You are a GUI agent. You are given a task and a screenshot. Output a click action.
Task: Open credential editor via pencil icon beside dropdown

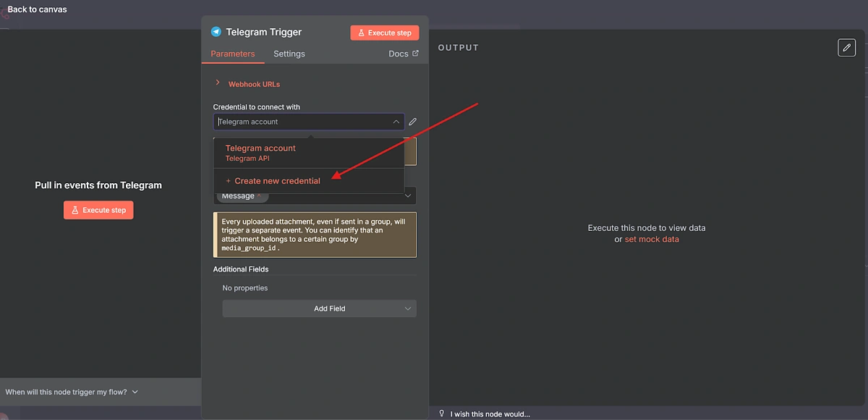click(412, 121)
